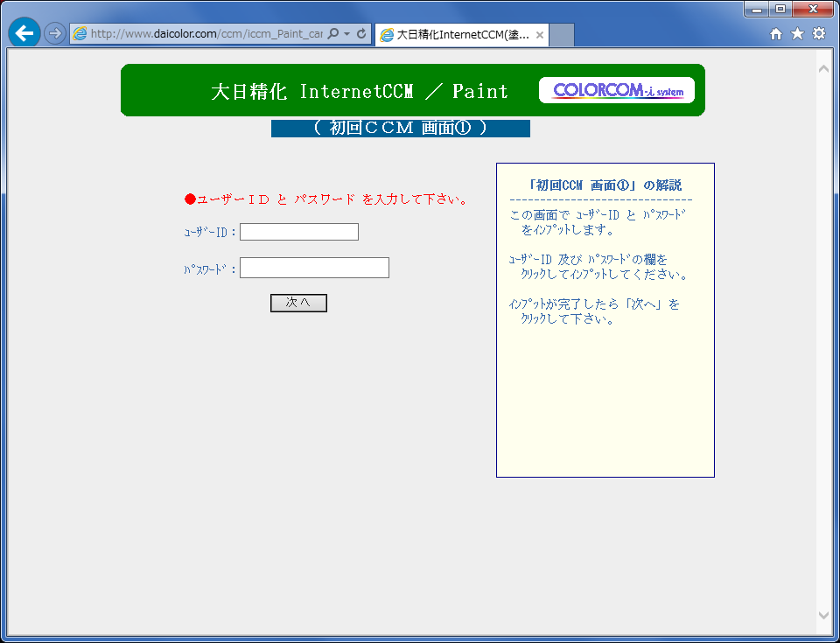Click the （初回ＣＣＭ 画面①） subtitle banner

(x=401, y=128)
